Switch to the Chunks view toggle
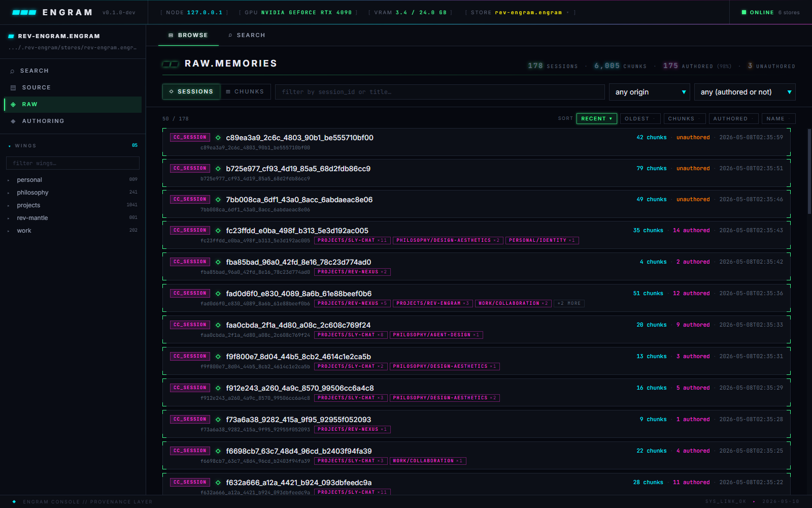This screenshot has height=508, width=812. 245,92
